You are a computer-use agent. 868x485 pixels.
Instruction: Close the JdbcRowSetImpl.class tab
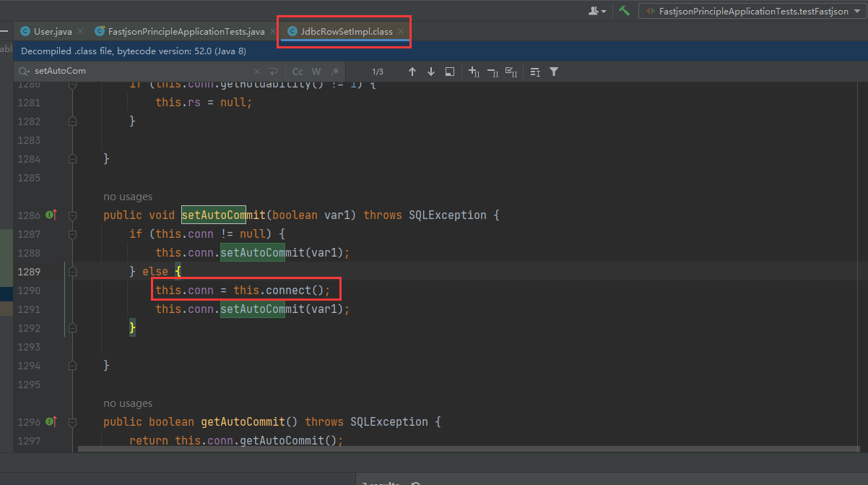click(x=401, y=32)
